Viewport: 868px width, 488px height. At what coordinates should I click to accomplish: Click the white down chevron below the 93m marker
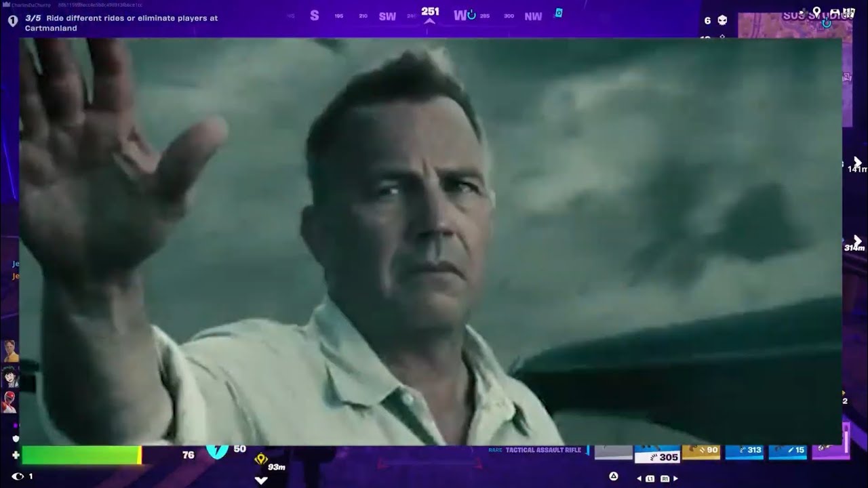pyautogui.click(x=261, y=480)
